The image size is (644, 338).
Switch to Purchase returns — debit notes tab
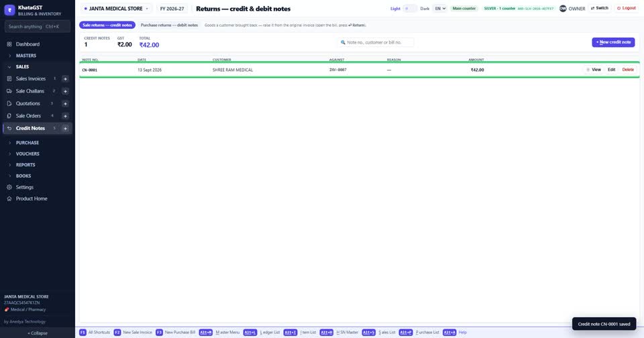169,25
